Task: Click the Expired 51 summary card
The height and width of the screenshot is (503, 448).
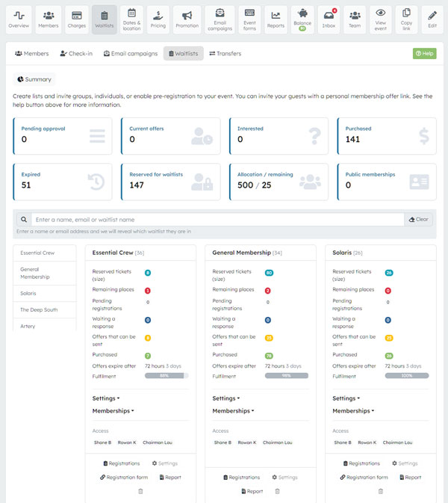Action: [63, 182]
